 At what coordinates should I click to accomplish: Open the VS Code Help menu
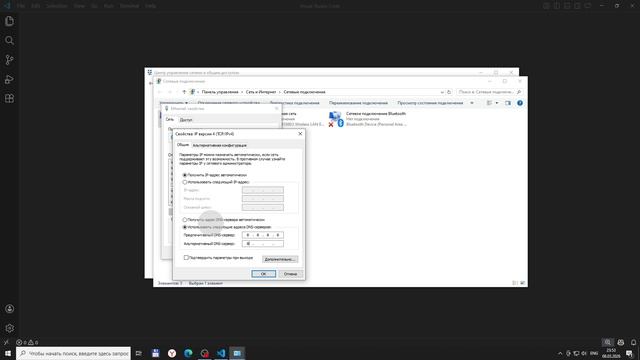pos(151,6)
